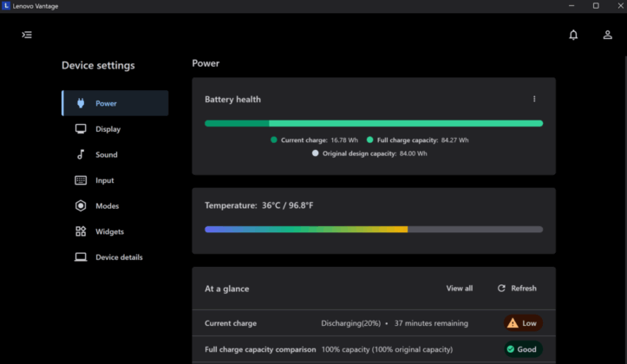Click the Modes hexagon icon
The width and height of the screenshot is (627, 364).
(81, 205)
